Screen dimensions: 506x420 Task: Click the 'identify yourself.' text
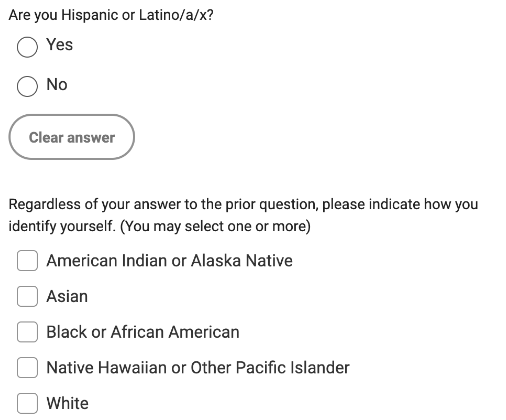pyautogui.click(x=62, y=226)
